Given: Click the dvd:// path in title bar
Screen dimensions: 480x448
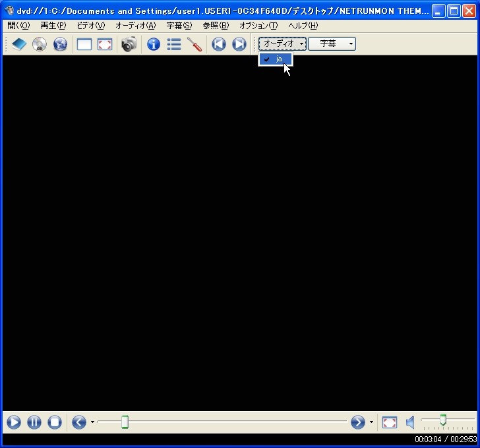Looking at the screenshot, I should point(223,11).
